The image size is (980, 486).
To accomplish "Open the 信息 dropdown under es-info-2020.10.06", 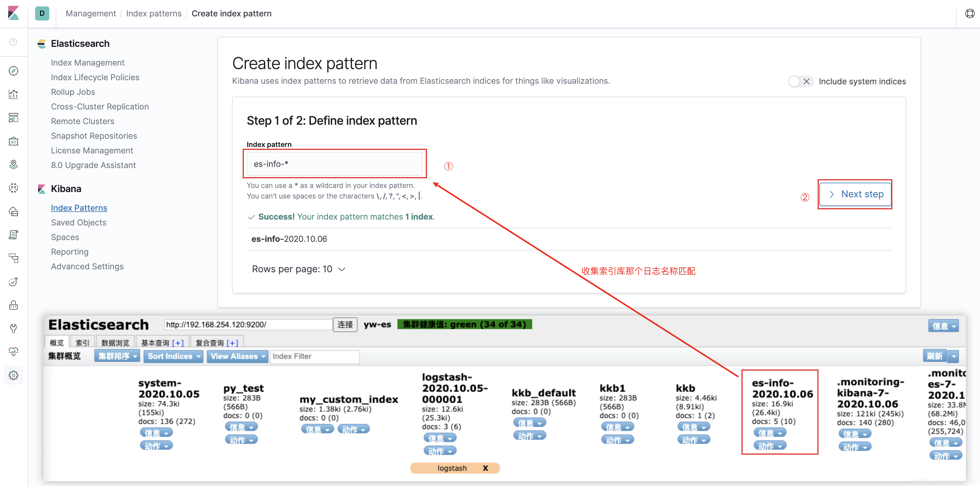I will coord(770,433).
